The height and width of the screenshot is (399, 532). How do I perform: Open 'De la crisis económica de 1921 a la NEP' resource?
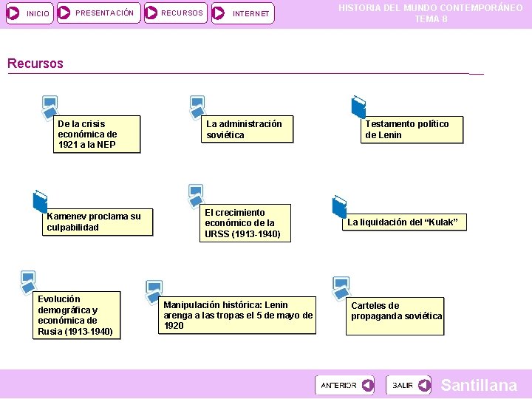point(97,134)
